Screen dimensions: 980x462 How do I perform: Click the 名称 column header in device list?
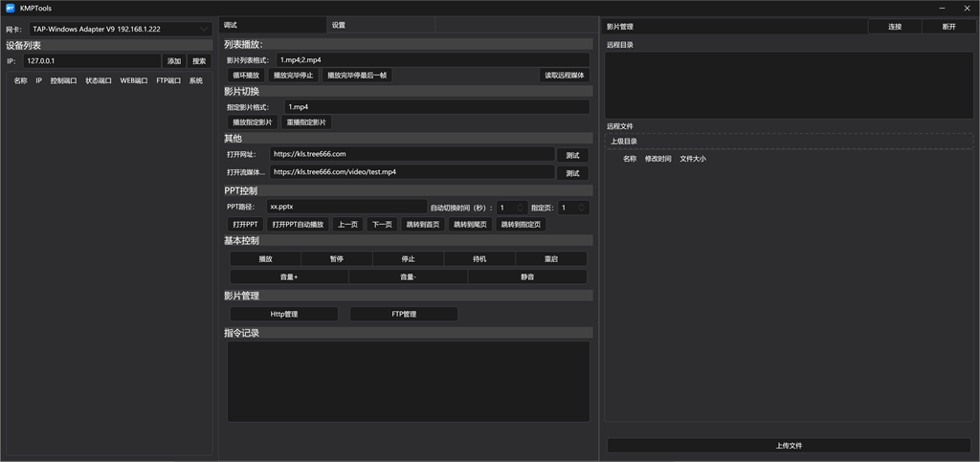click(21, 80)
